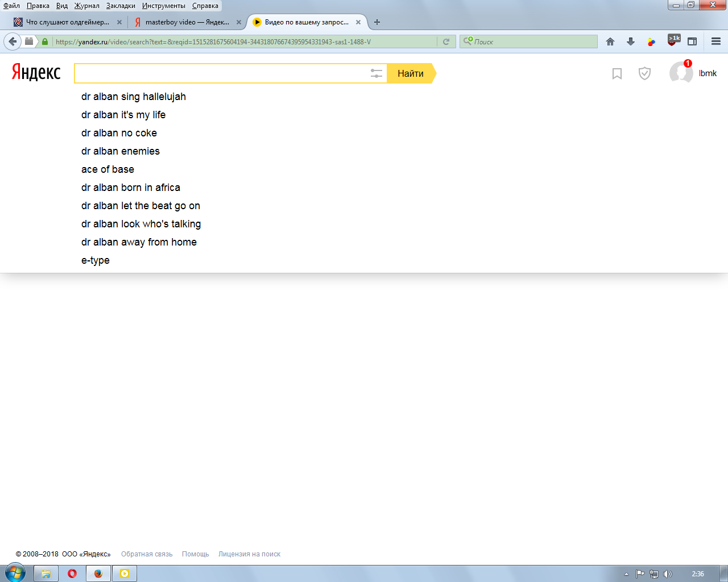The width and height of the screenshot is (728, 582).
Task: Open search filter sliders icon in Yandex box
Action: (x=377, y=73)
